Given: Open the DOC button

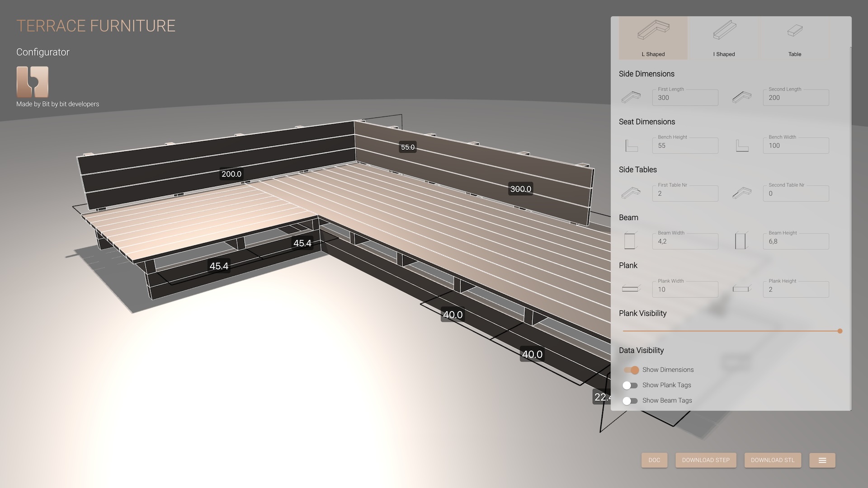Looking at the screenshot, I should 654,460.
